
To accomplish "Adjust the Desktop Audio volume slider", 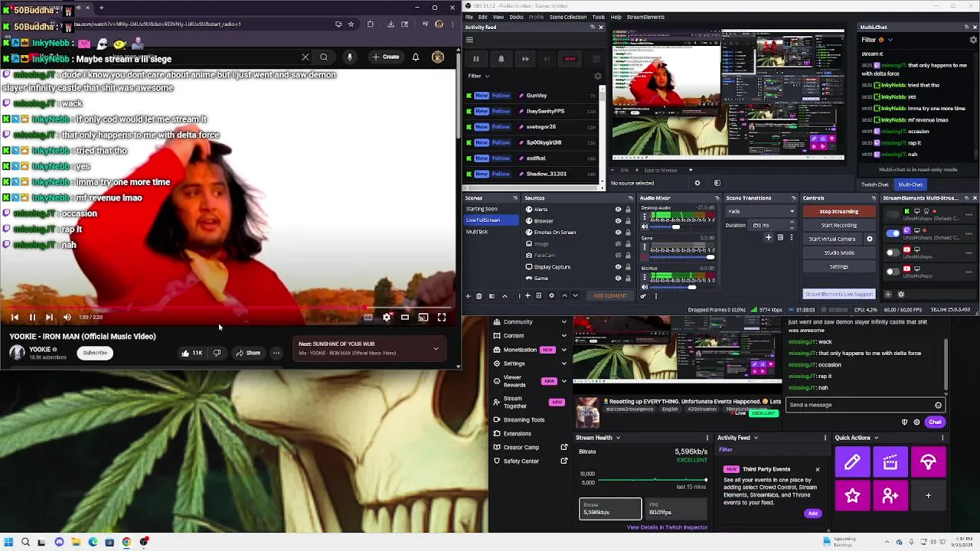I will pos(683,227).
